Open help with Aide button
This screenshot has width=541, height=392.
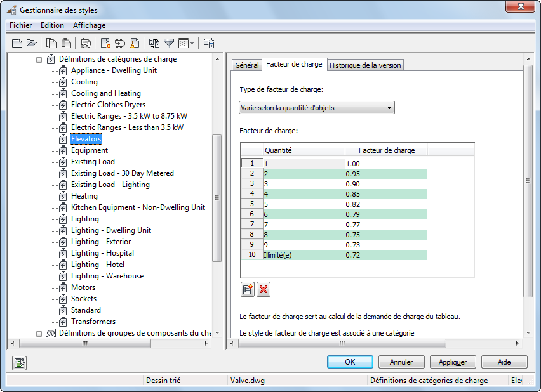point(504,362)
